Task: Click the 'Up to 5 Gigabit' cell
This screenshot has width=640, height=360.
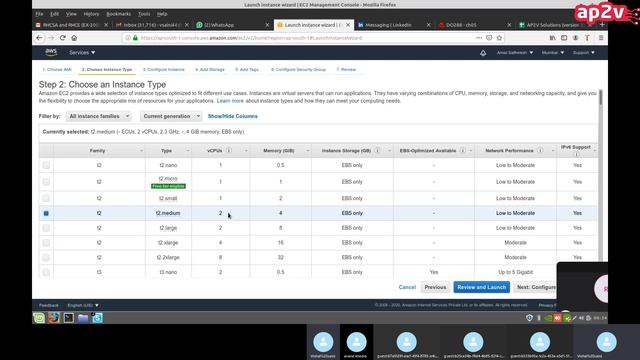Action: click(x=516, y=272)
